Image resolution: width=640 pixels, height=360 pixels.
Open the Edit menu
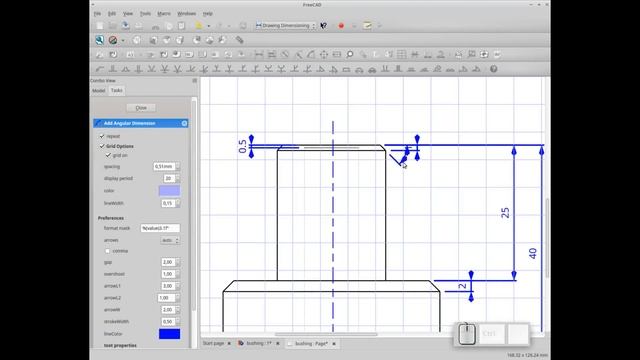[x=112, y=13]
